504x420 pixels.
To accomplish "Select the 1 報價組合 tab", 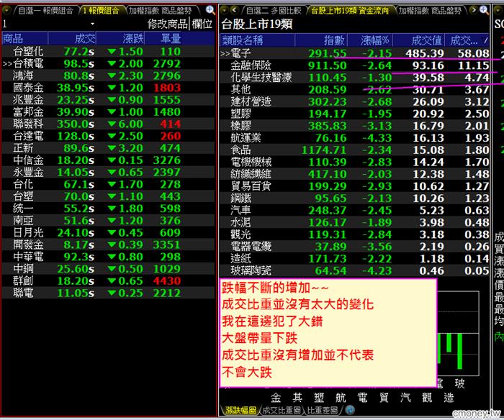I will point(101,11).
